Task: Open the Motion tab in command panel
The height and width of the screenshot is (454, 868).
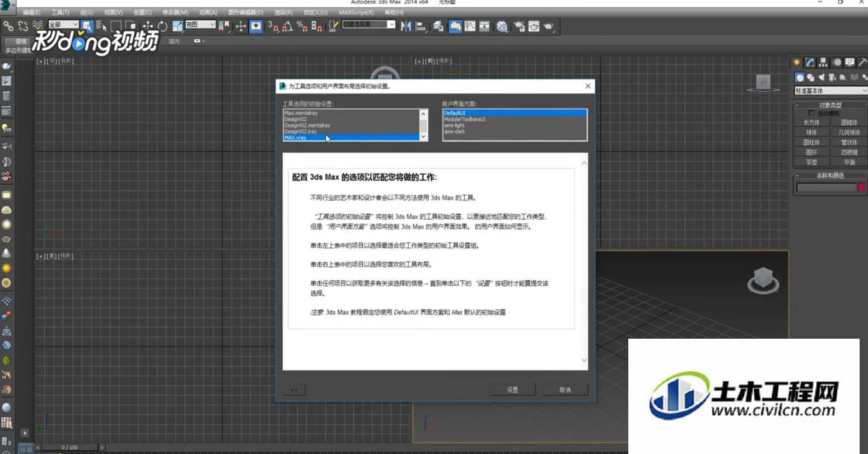Action: 837,62
